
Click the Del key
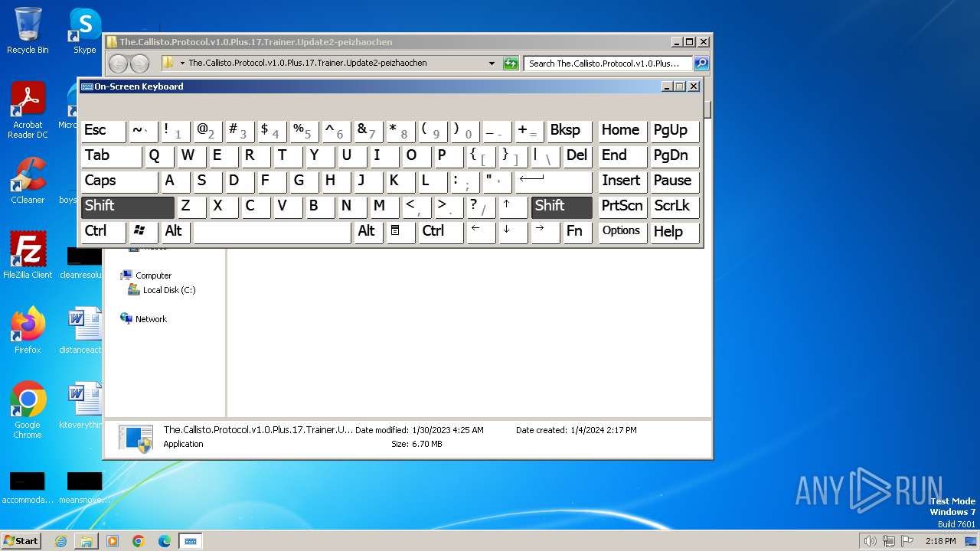[578, 155]
